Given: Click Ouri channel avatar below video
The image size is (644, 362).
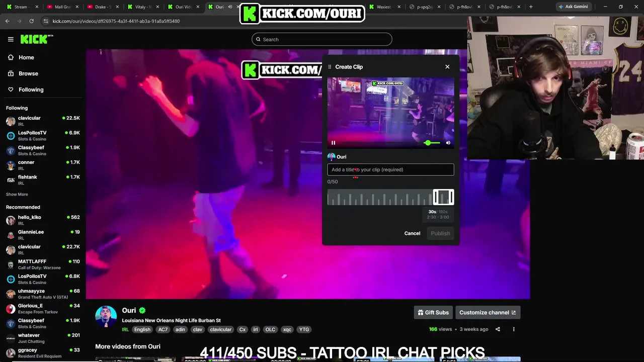Looking at the screenshot, I should point(106,316).
